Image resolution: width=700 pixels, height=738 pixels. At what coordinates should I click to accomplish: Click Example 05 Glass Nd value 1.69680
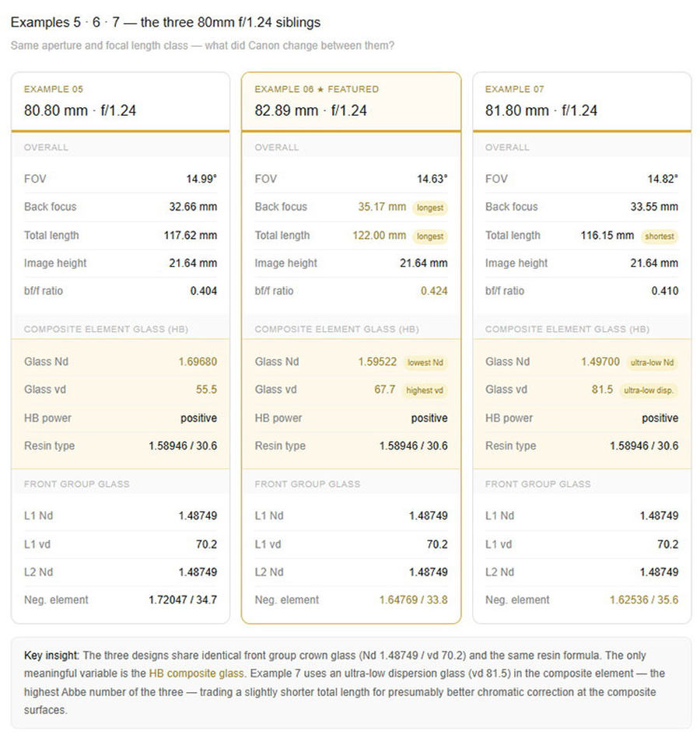[x=198, y=362]
